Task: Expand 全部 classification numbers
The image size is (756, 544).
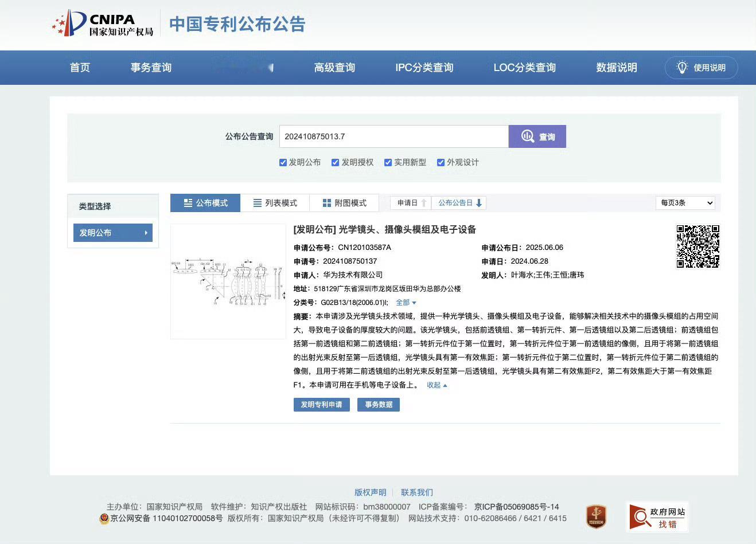Action: coord(406,303)
